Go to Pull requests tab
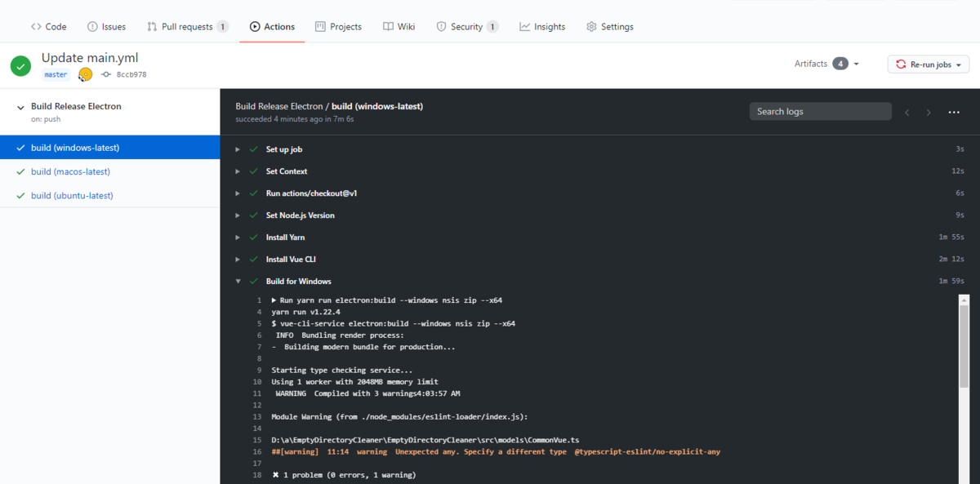980x484 pixels. pyautogui.click(x=188, y=27)
